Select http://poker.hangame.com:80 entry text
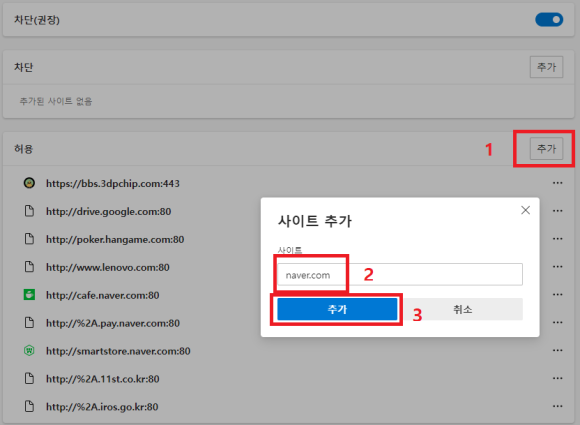 click(115, 239)
